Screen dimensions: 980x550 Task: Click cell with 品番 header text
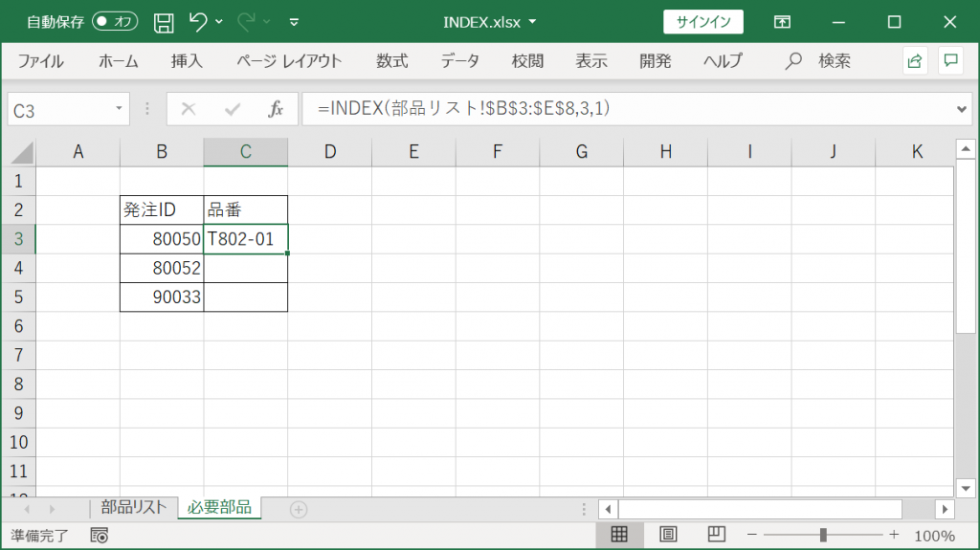246,210
